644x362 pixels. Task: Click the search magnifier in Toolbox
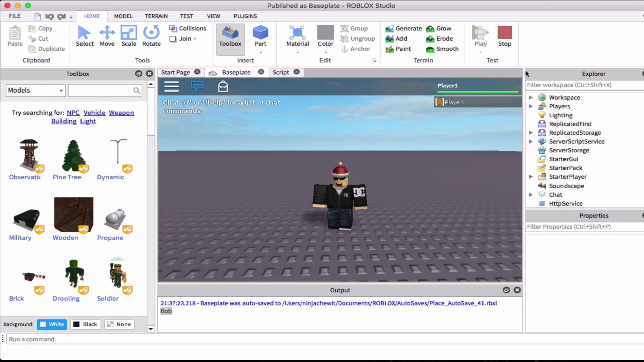[137, 90]
